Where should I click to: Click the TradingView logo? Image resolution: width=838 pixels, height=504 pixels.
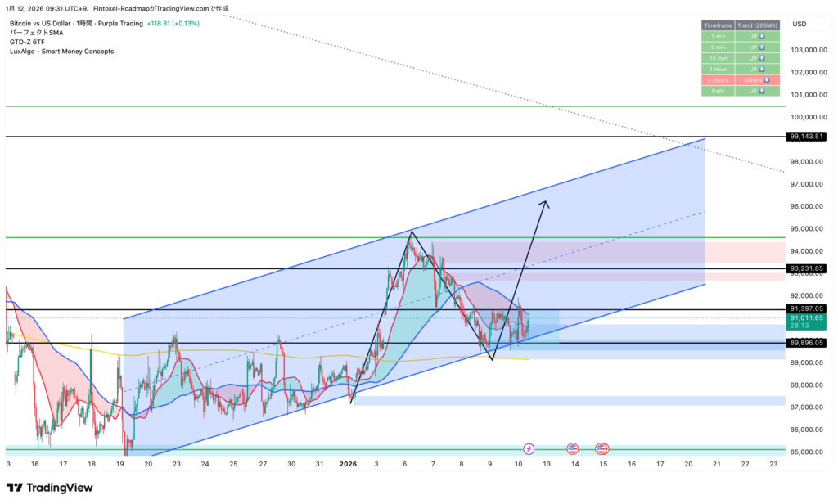point(49,488)
